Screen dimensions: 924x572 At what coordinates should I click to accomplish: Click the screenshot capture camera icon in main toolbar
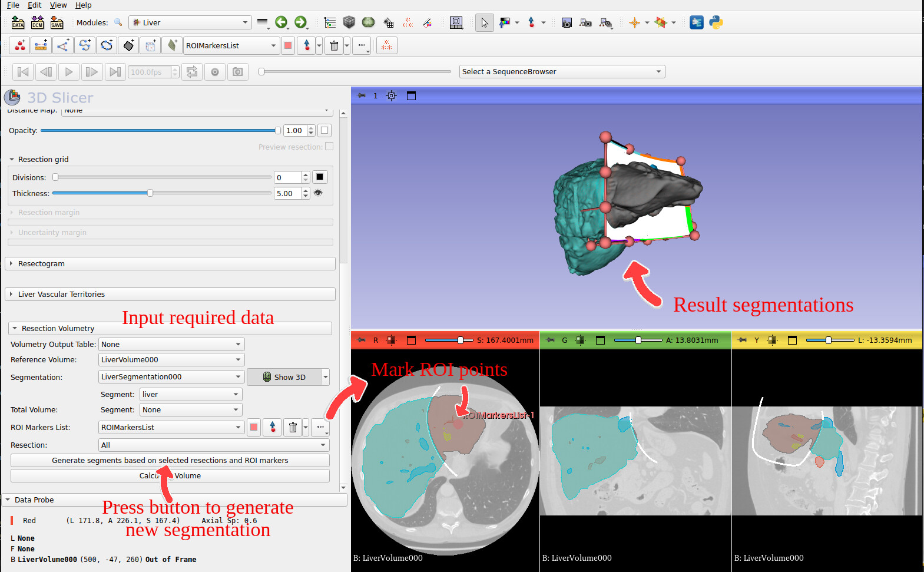[567, 22]
